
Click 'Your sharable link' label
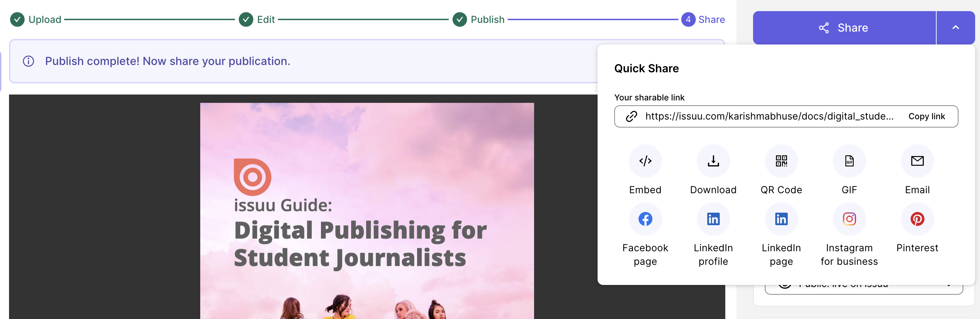tap(649, 98)
